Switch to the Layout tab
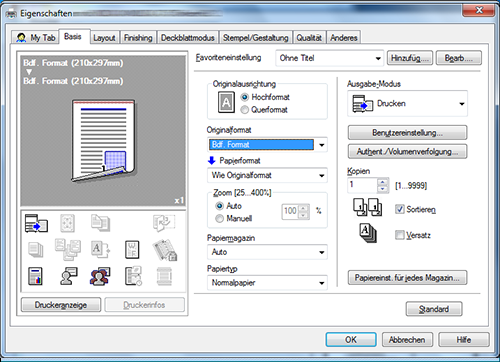The height and width of the screenshot is (362, 500). pos(104,38)
